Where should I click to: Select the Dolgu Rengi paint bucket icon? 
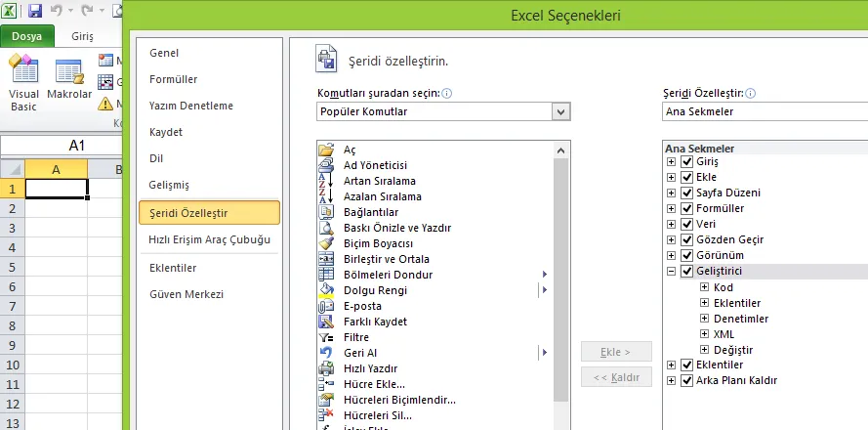[x=326, y=290]
